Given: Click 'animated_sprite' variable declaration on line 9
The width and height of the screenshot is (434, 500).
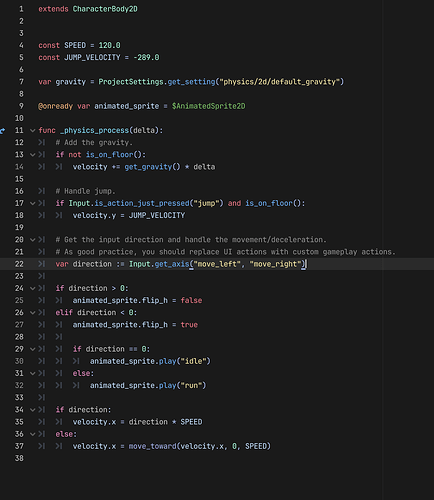Looking at the screenshot, I should pyautogui.click(x=127, y=106).
